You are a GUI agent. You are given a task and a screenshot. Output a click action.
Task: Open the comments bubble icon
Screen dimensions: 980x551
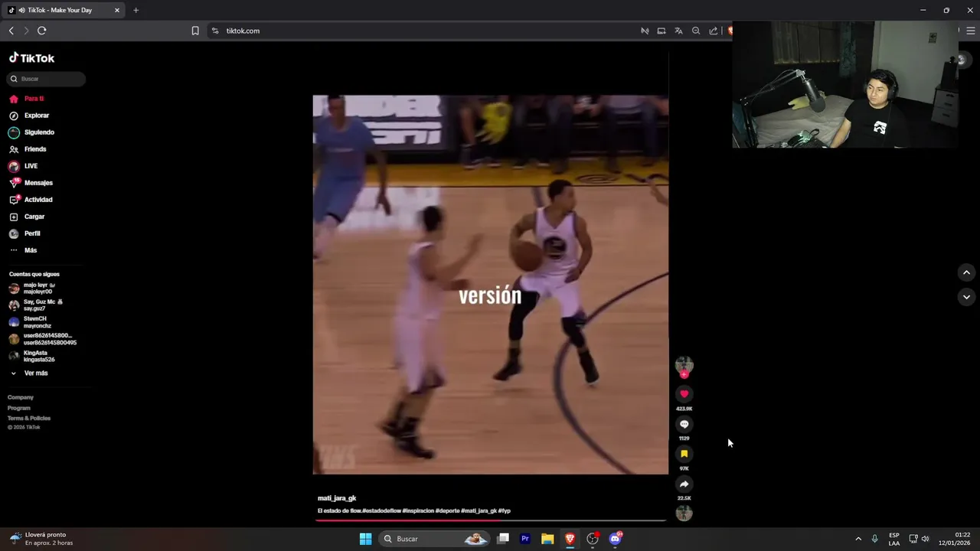(684, 424)
